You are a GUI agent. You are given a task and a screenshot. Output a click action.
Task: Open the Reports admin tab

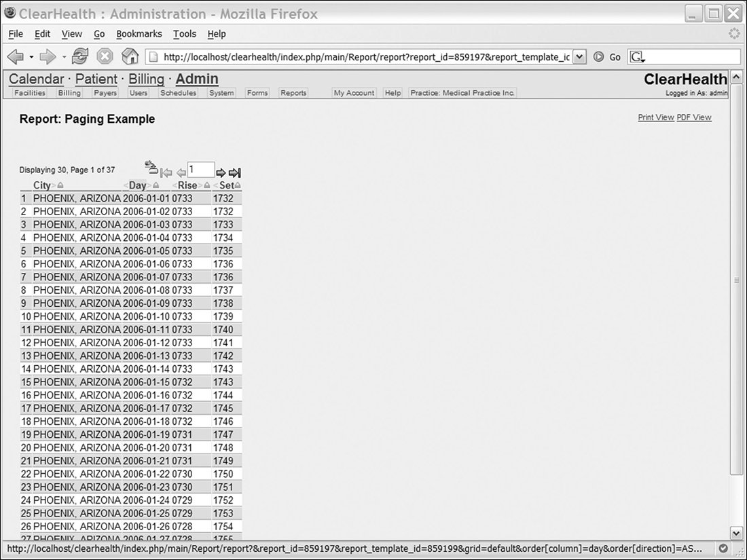[x=293, y=93]
